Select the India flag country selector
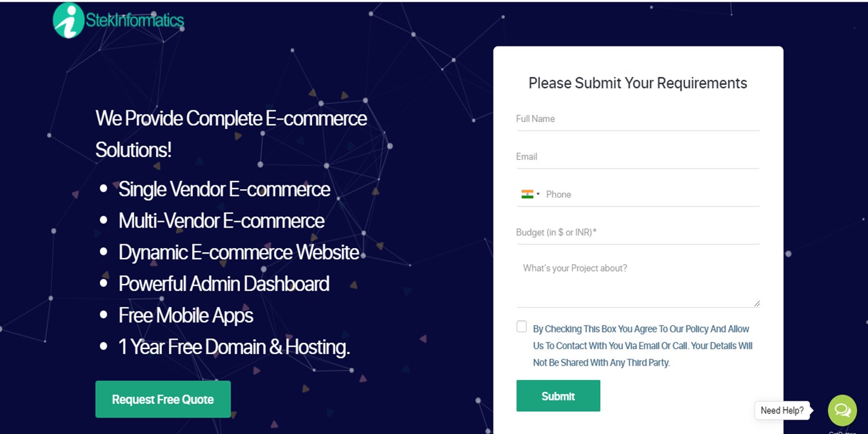The width and height of the screenshot is (868, 434). (x=530, y=194)
